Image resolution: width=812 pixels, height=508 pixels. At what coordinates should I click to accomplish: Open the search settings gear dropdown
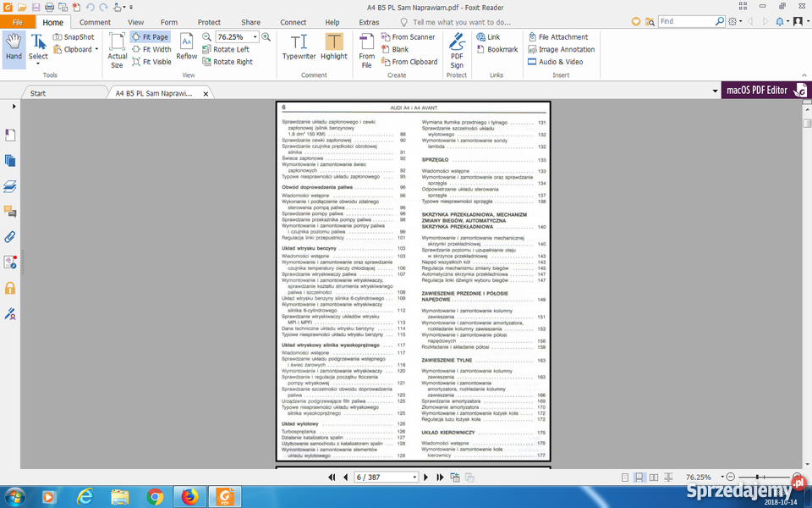735,21
